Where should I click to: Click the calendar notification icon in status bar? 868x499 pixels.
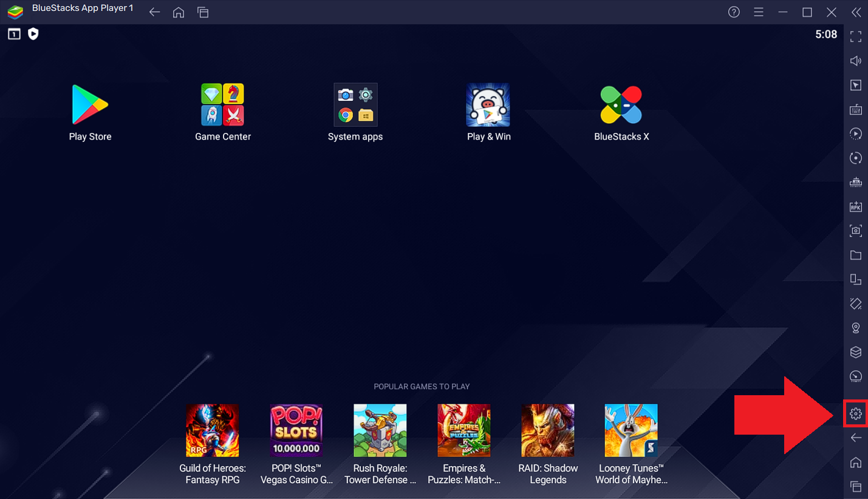tap(14, 34)
